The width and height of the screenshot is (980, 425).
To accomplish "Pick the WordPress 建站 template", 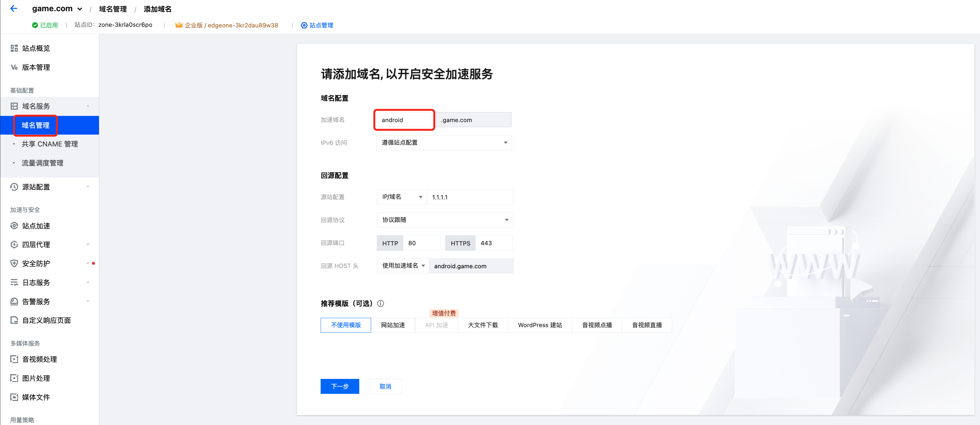I will point(539,325).
